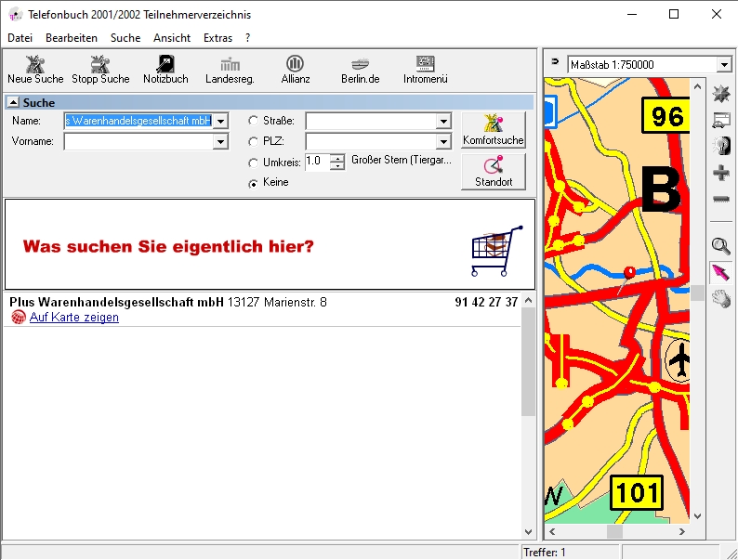Enable the Umkreis radius option
Image resolution: width=738 pixels, height=560 pixels.
253,163
